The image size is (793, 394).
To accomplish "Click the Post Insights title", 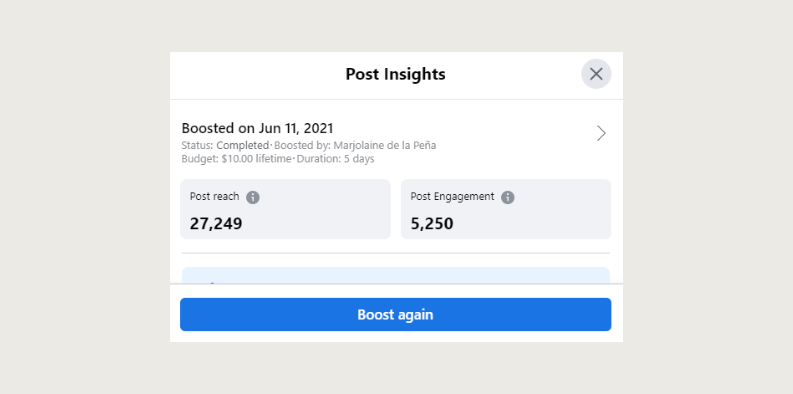I will coord(395,74).
